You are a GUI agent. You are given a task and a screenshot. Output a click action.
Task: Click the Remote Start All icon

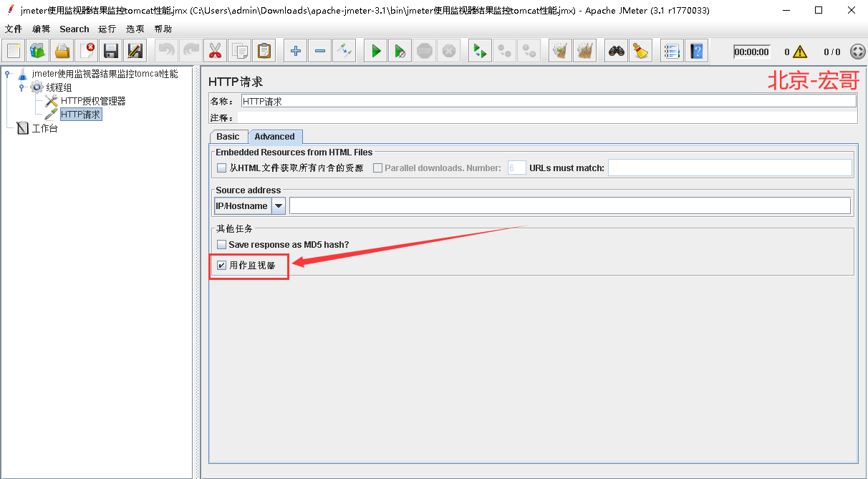coord(480,51)
